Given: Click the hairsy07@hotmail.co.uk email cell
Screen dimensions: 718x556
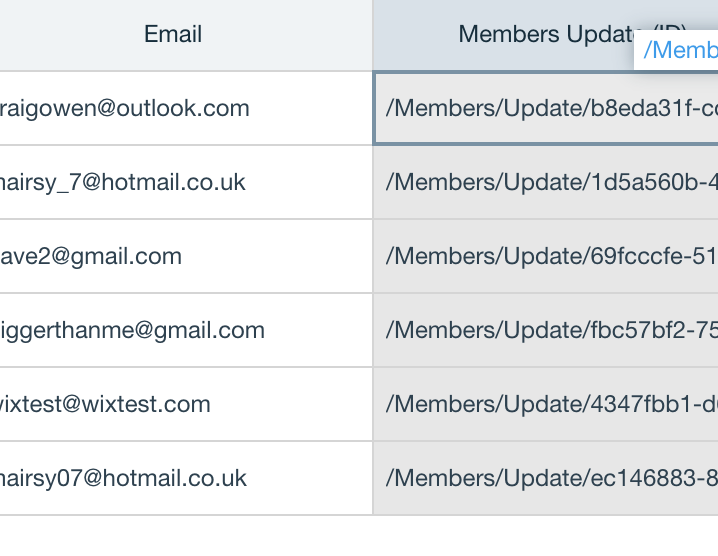Looking at the screenshot, I should 186,478.
